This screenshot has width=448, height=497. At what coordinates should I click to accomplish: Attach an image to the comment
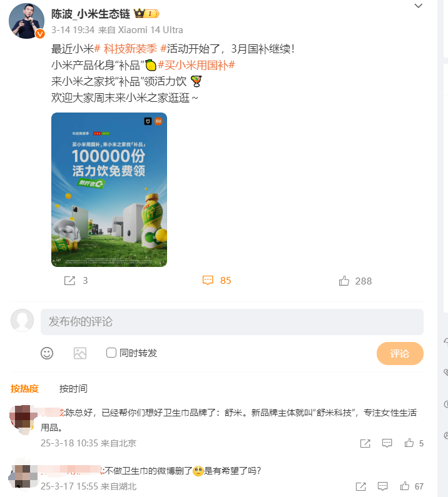coord(80,353)
